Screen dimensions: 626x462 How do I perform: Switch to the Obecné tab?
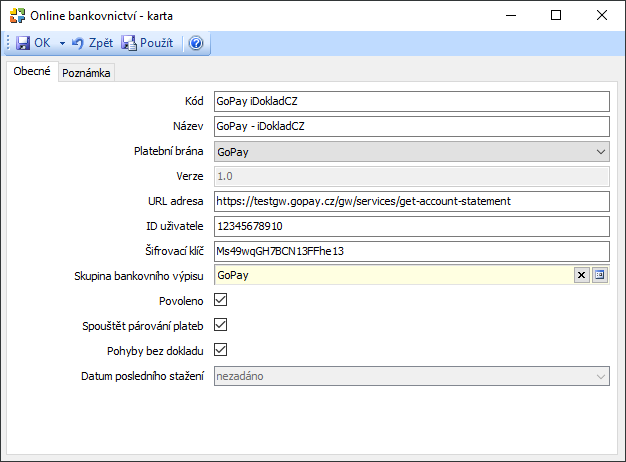pyautogui.click(x=32, y=71)
